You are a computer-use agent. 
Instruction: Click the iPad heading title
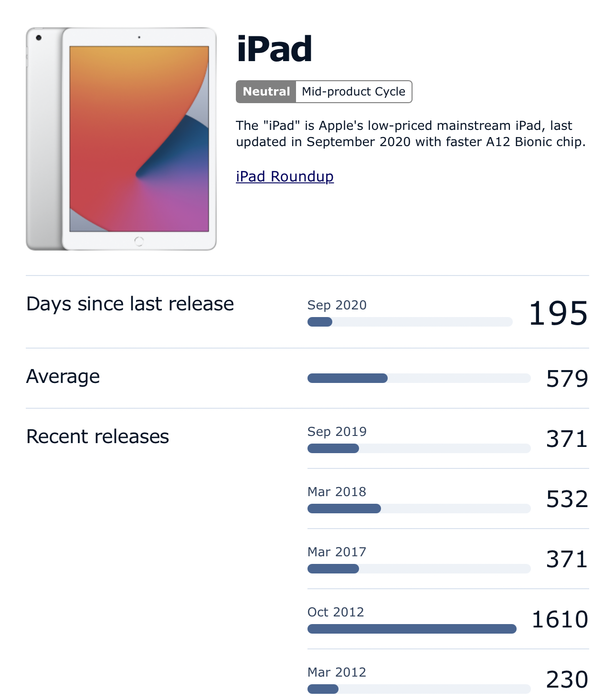point(274,49)
